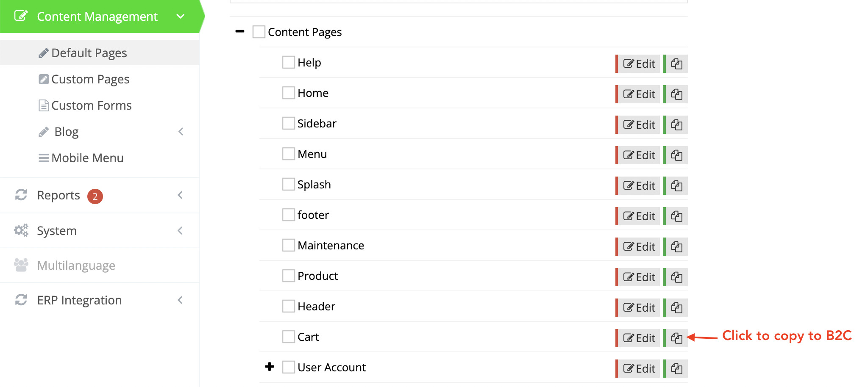Check the Splash checkbox
This screenshot has height=387, width=868.
pos(288,184)
